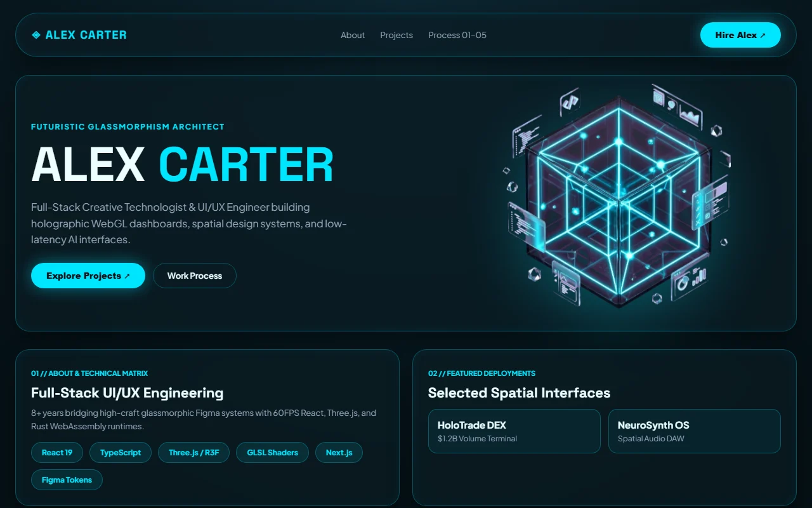
Task: Click the hero paragraph starting 'Full-Stack Creative Technologist'
Action: pos(189,224)
